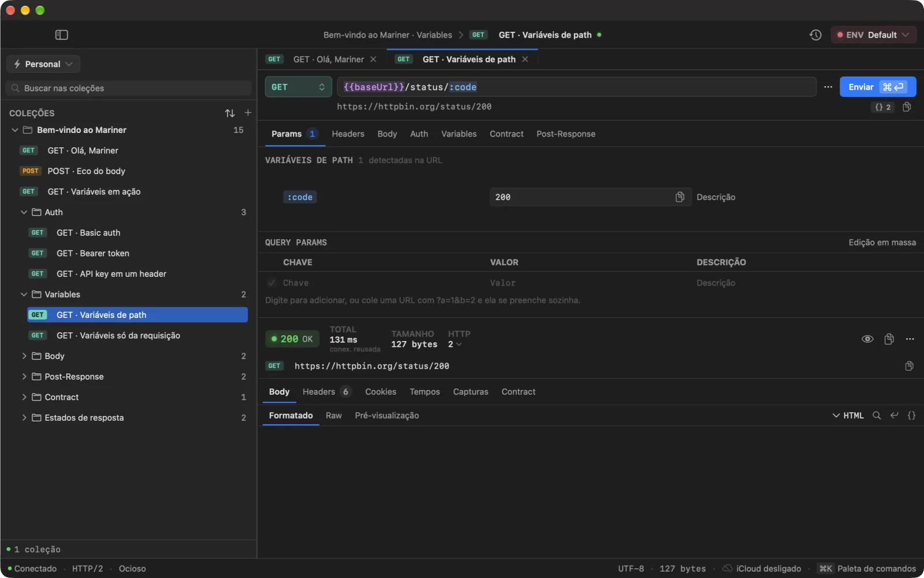This screenshot has width=924, height=578.
Task: Close the Variáveis de path tab
Action: pos(525,60)
